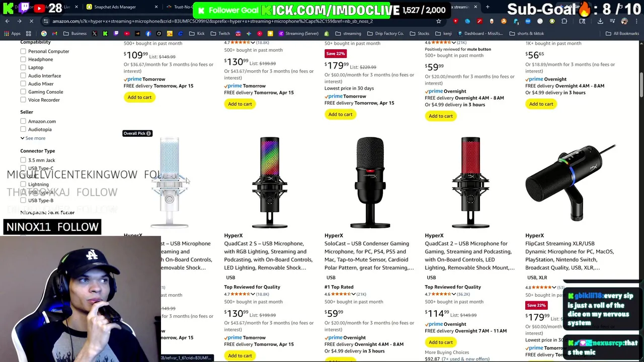This screenshot has width=644, height=362.
Task: Open the X (Twitter) bookmark icon
Action: coord(95,34)
